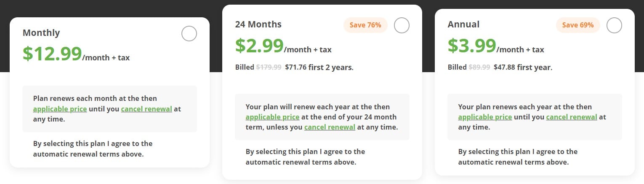Open applicable price link in Annual plan
The image size is (644, 184).
pyautogui.click(x=485, y=117)
